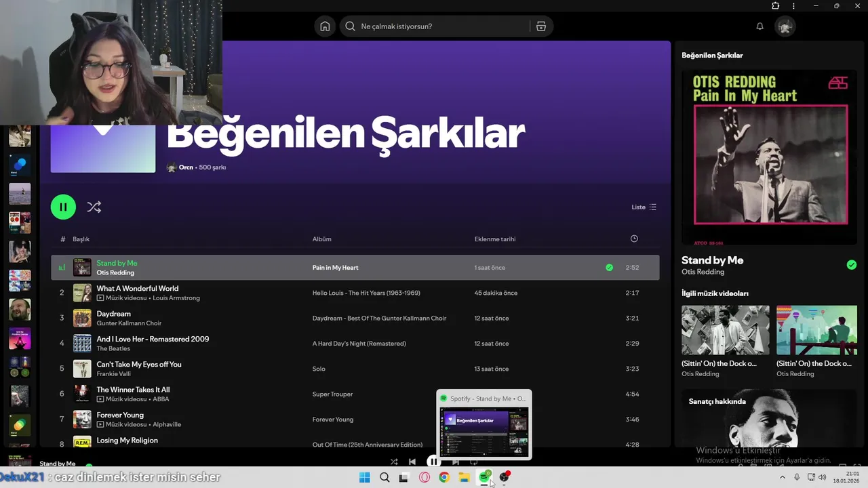Go to Spotify Home via house icon

tap(325, 26)
